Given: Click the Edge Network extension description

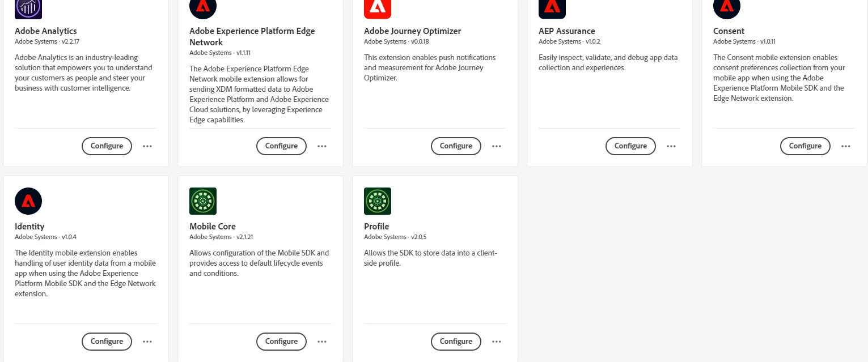Looking at the screenshot, I should point(259,95).
